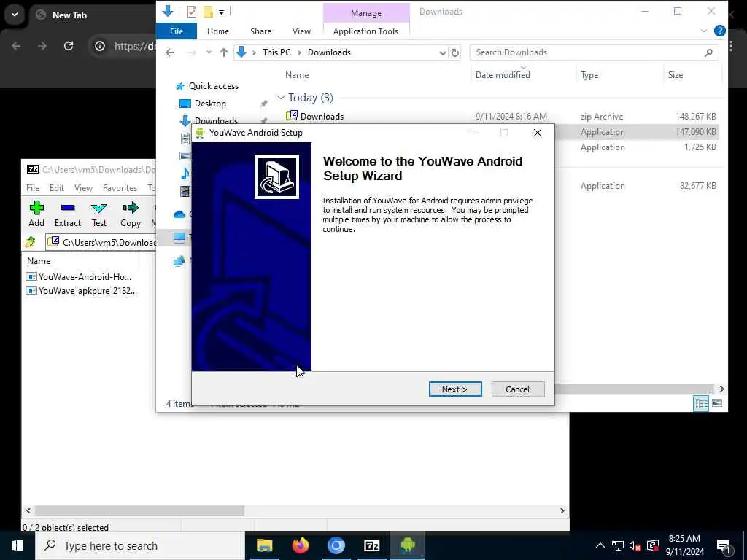747x560 pixels.
Task: Open 7-Zip from taskbar
Action: pyautogui.click(x=371, y=545)
